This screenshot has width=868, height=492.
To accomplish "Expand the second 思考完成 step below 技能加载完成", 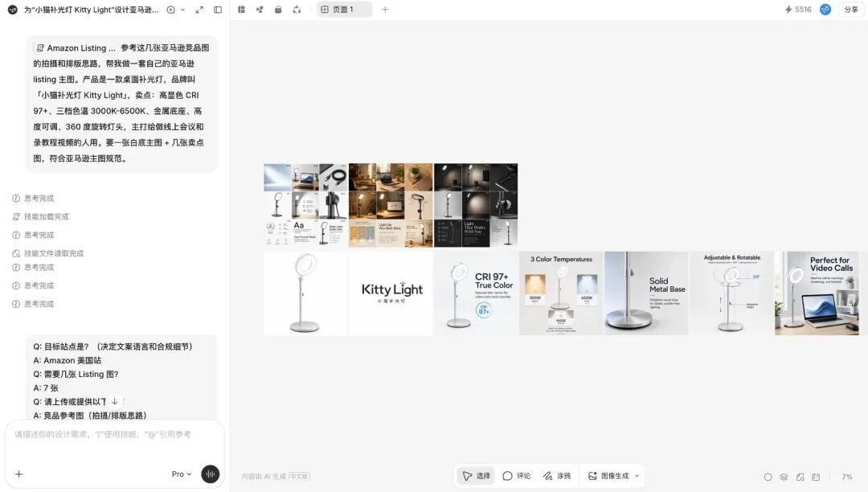I will 33,235.
